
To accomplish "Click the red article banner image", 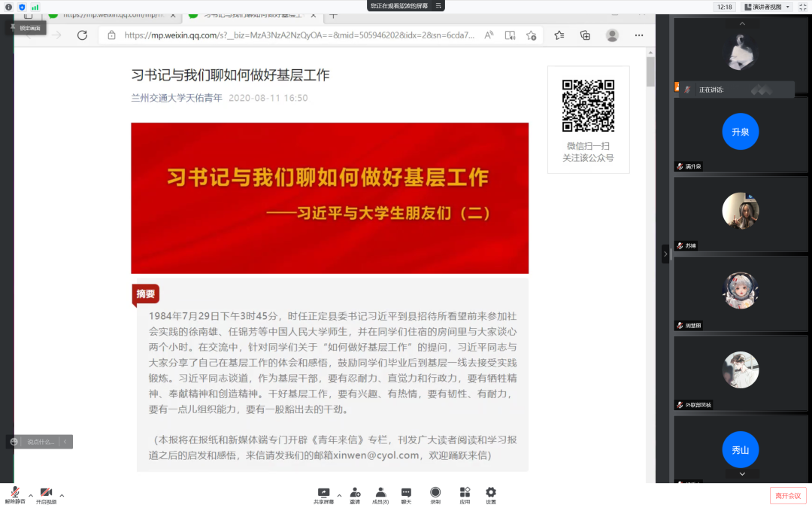I will pos(330,198).
